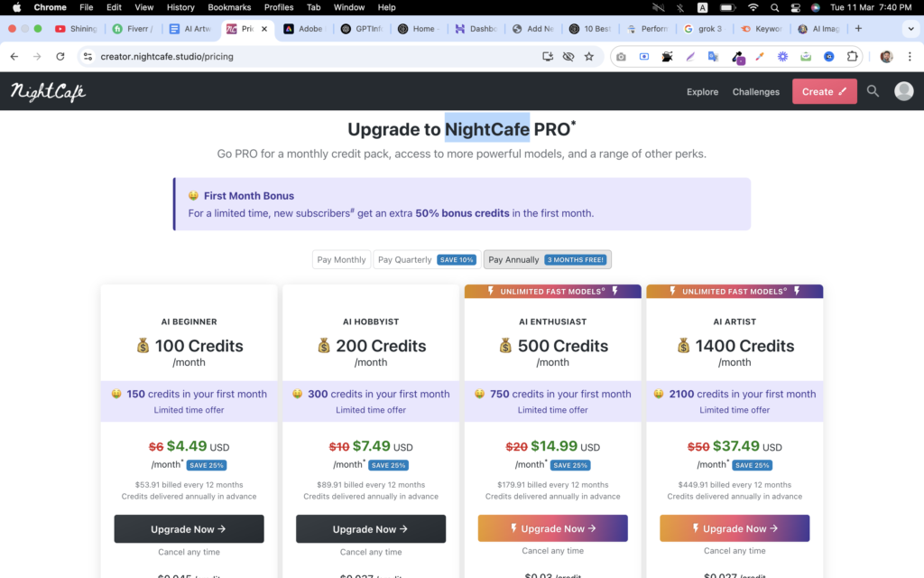Click the muted sound icon in menu bar
This screenshot has height=578, width=924.
coord(658,7)
